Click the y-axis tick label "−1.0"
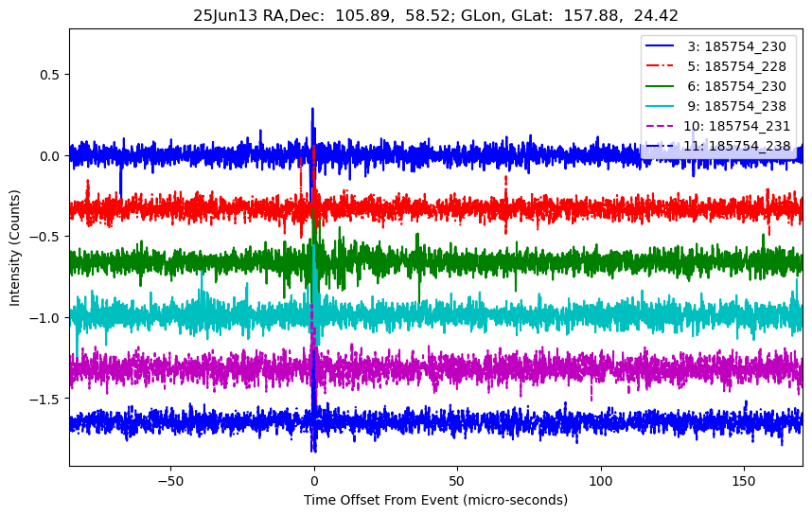Screen dimensions: 812x516 click(x=46, y=318)
